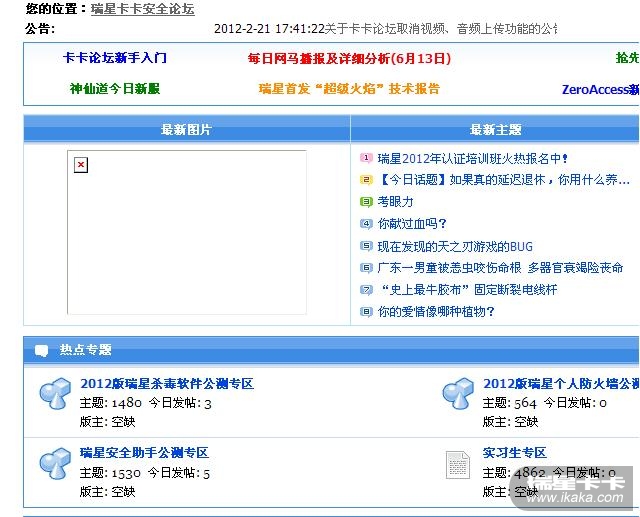Open the ZeroAccess link
Screen dimensions: 640x517
click(x=600, y=89)
